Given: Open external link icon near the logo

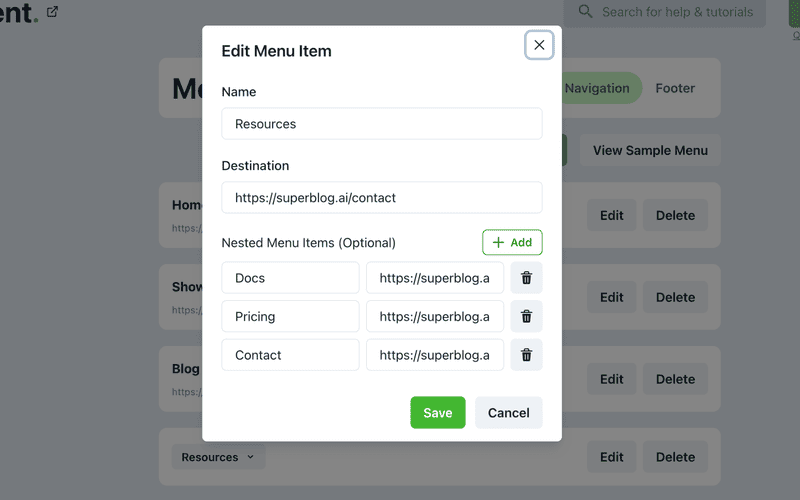Looking at the screenshot, I should 52,12.
